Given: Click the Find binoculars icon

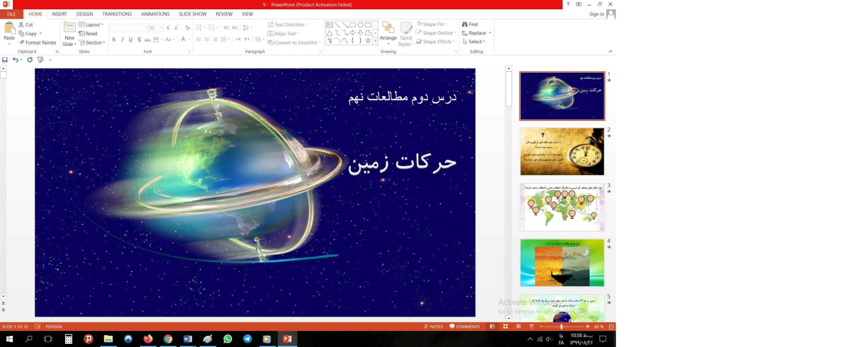Looking at the screenshot, I should pyautogui.click(x=465, y=25).
